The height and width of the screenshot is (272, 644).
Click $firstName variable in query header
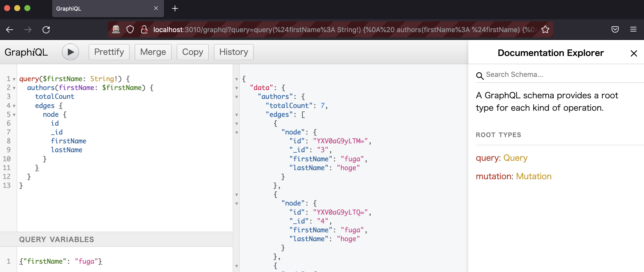tap(63, 79)
